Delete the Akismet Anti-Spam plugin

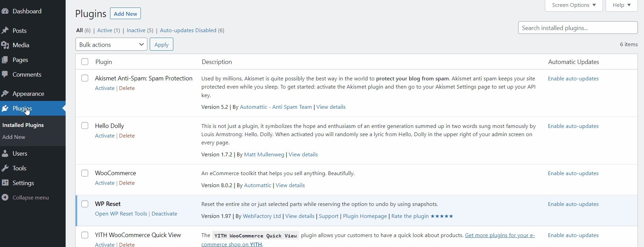127,88
